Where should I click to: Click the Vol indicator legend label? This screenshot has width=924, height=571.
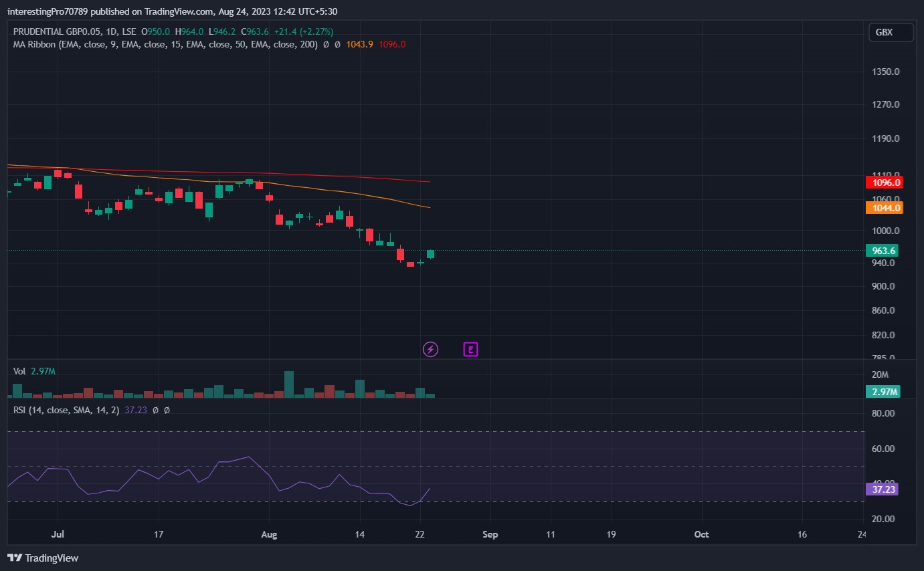19,371
